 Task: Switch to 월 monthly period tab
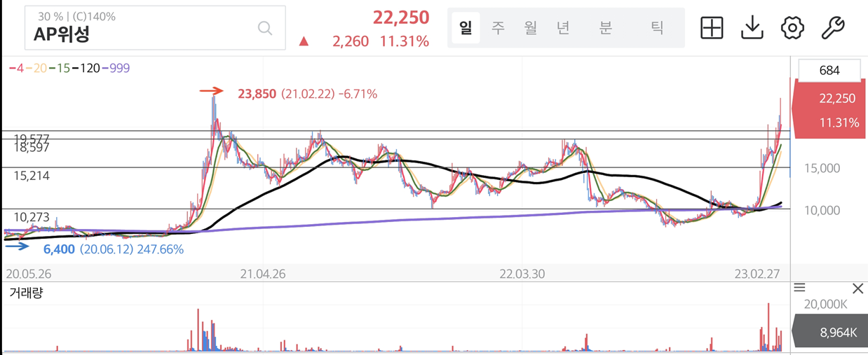(530, 28)
